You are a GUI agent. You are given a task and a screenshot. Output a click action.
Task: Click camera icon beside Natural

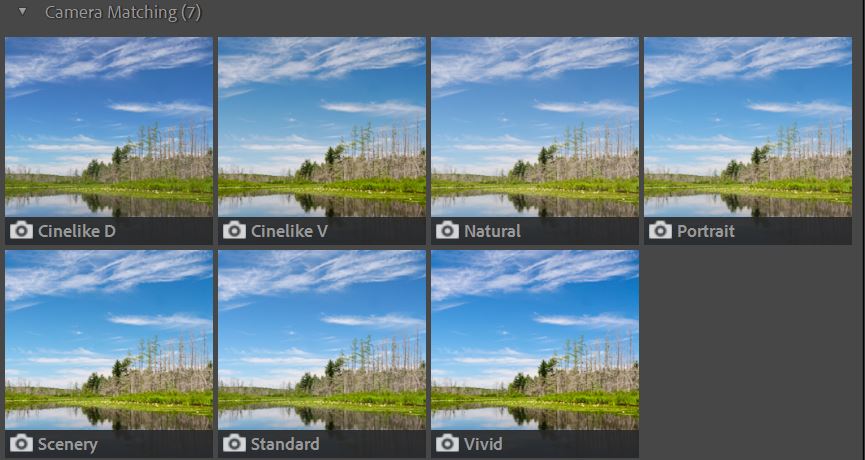point(447,231)
